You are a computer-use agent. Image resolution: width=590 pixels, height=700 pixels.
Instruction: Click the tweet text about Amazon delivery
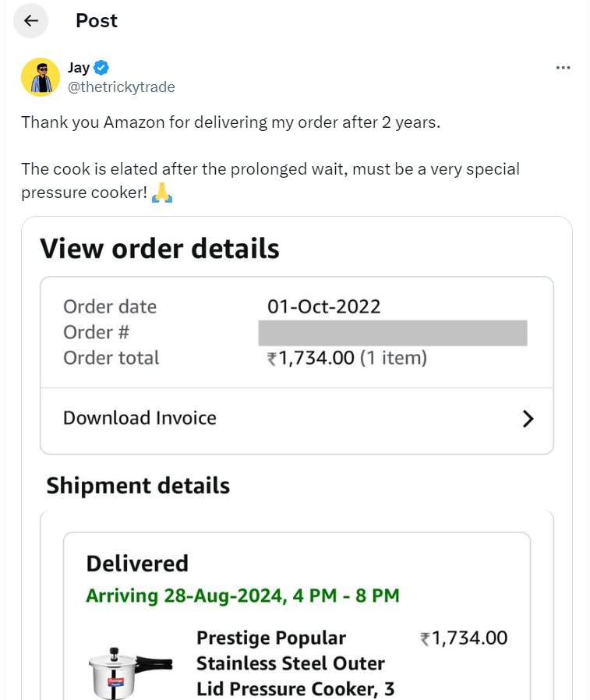[231, 122]
